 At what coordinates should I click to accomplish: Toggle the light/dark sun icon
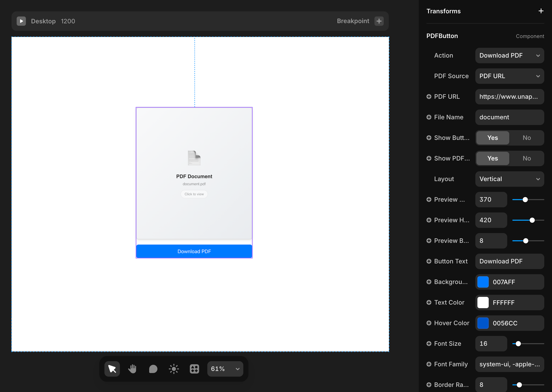coord(174,369)
